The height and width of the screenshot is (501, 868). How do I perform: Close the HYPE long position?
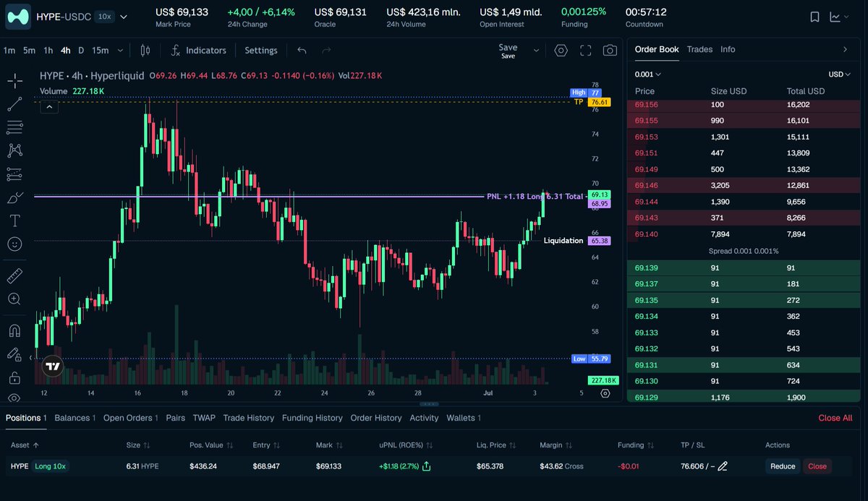(x=817, y=466)
